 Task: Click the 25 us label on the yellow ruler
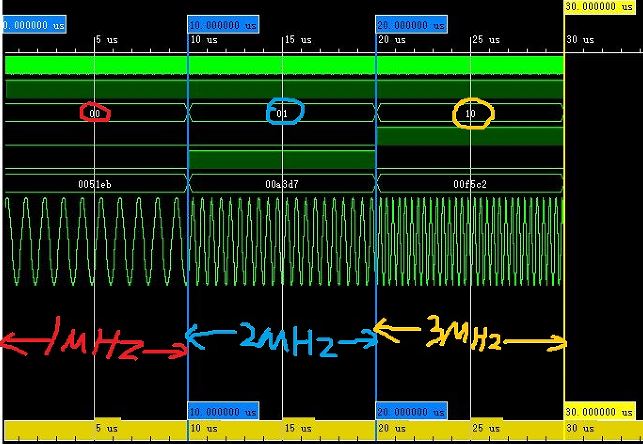pos(486,428)
